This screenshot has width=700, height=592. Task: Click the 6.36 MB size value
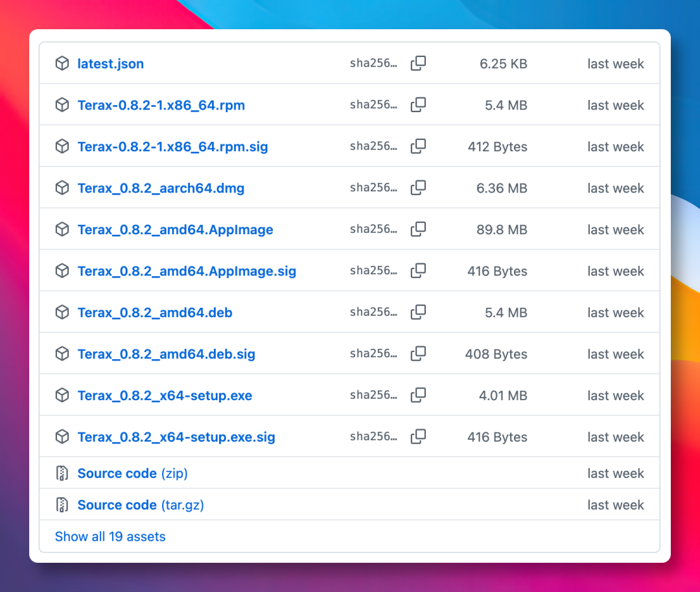point(502,189)
